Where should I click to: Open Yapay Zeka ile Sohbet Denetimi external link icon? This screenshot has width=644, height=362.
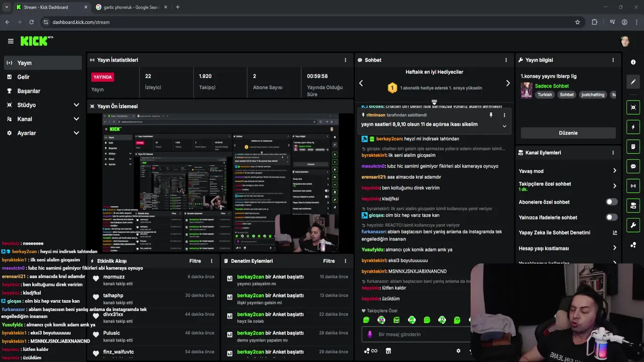point(615,233)
